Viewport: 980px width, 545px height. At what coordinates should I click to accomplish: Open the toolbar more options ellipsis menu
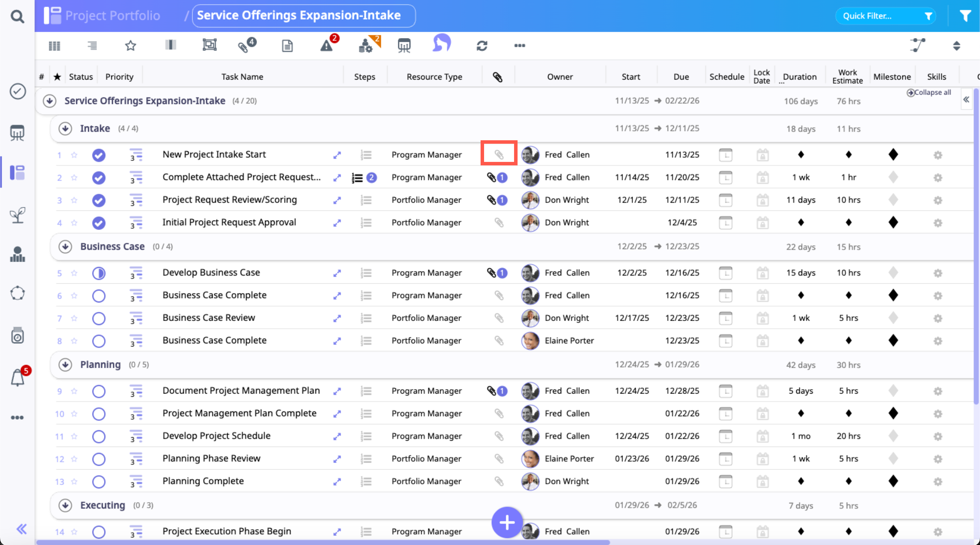point(519,46)
